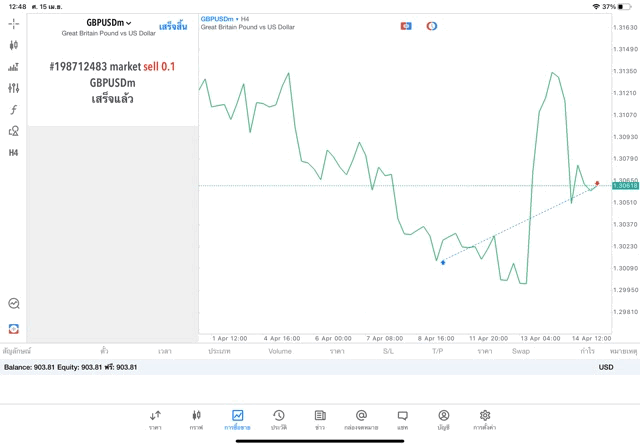The height and width of the screenshot is (447, 640).
Task: Expand the GBPUSDm symbol dropdown
Action: click(109, 23)
